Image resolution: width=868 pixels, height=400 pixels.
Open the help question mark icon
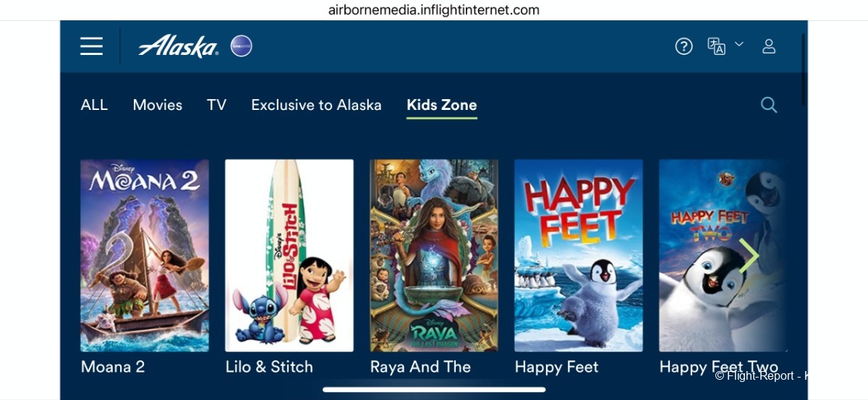pos(684,46)
